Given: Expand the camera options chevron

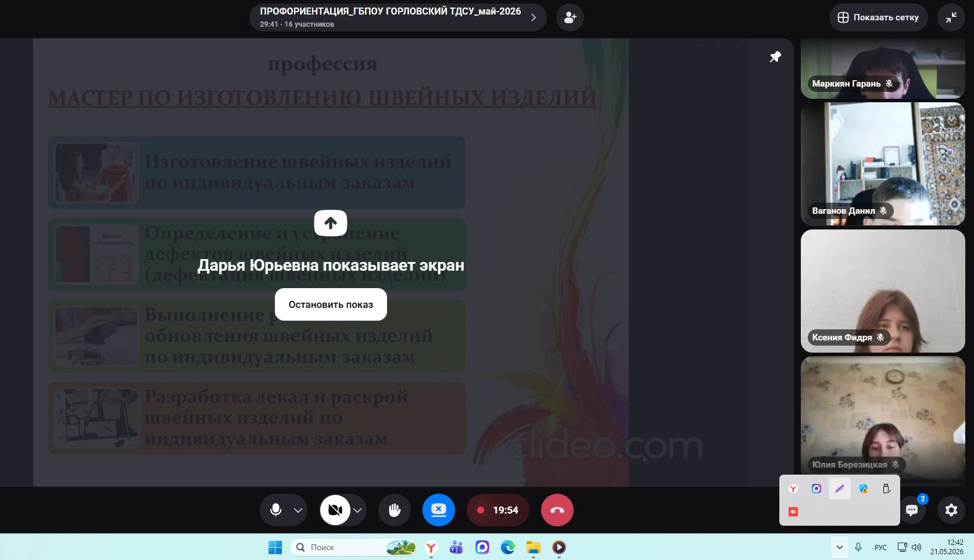Looking at the screenshot, I should click(357, 510).
